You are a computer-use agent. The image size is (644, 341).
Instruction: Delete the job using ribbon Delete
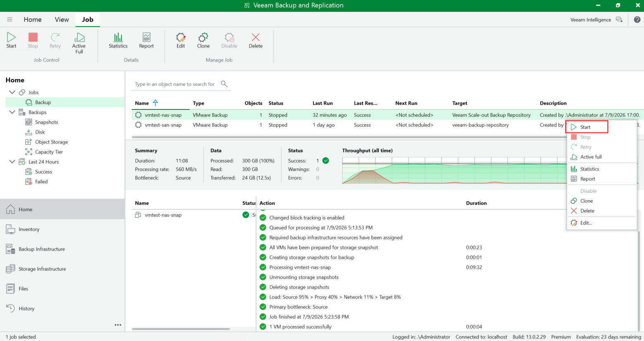[x=256, y=40]
